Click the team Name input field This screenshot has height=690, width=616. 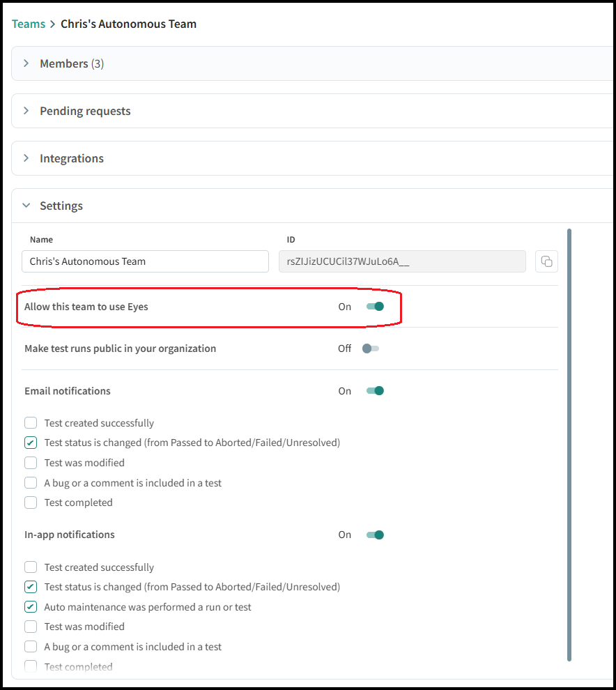pyautogui.click(x=145, y=261)
